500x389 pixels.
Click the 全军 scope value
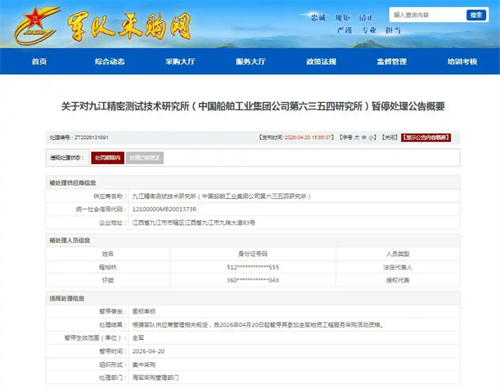138,338
